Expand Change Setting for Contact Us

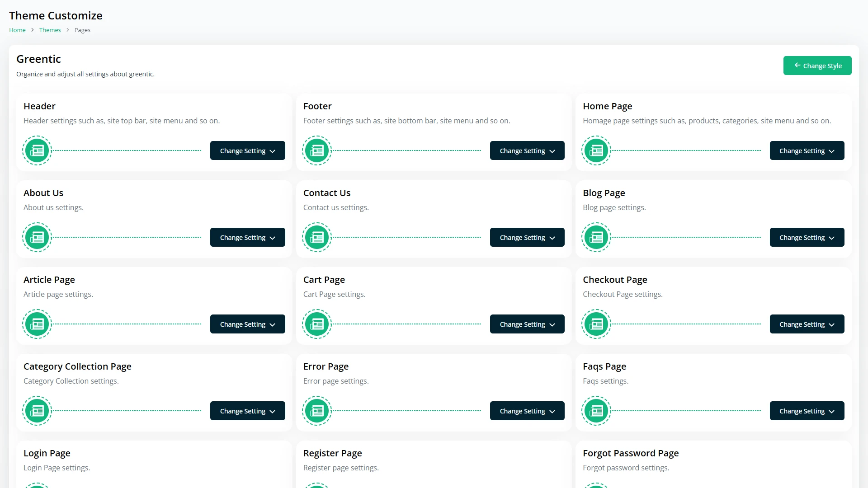point(527,237)
